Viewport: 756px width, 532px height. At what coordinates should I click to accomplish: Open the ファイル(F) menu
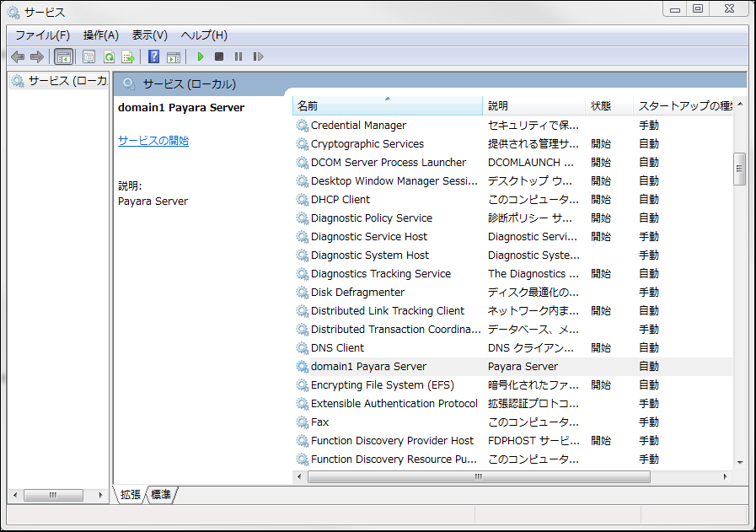pyautogui.click(x=42, y=35)
